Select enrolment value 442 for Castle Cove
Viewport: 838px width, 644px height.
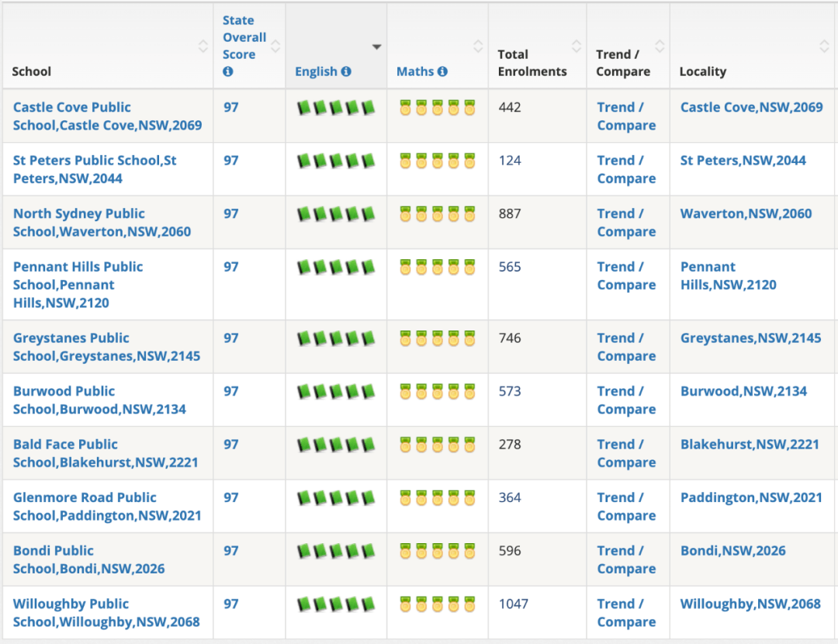pyautogui.click(x=510, y=107)
